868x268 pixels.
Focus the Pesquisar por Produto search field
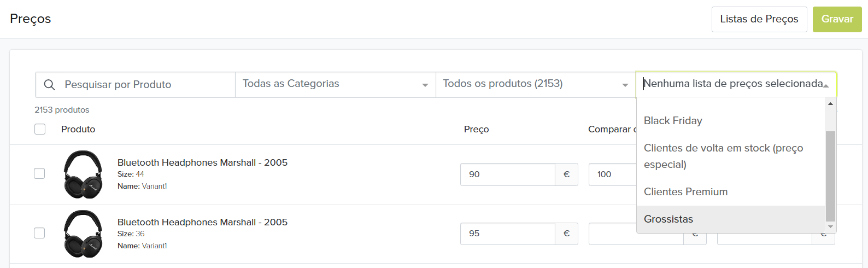(x=148, y=85)
